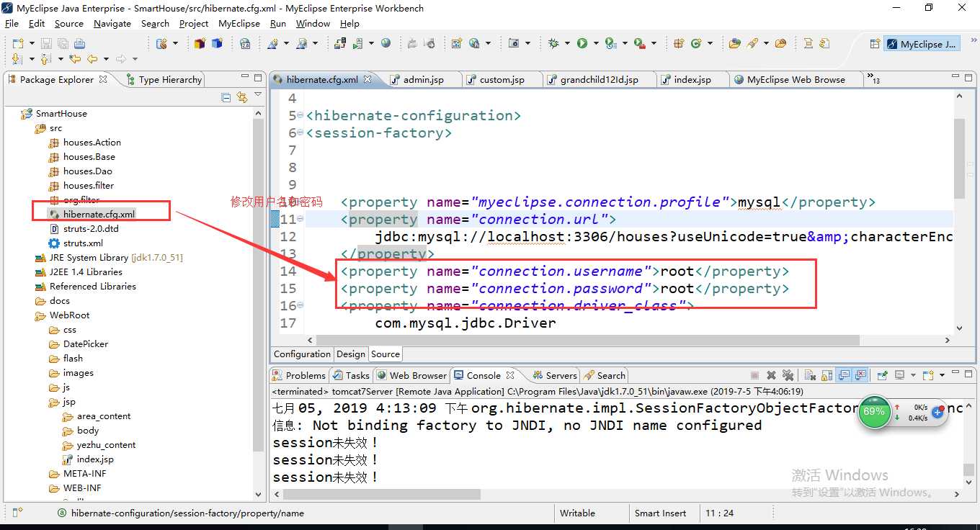This screenshot has height=530, width=980.
Task: Select the WebRoot folder
Action: [69, 315]
